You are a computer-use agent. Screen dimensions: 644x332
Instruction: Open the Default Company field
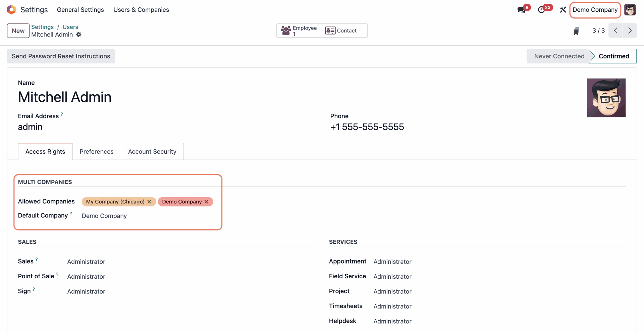pyautogui.click(x=104, y=216)
